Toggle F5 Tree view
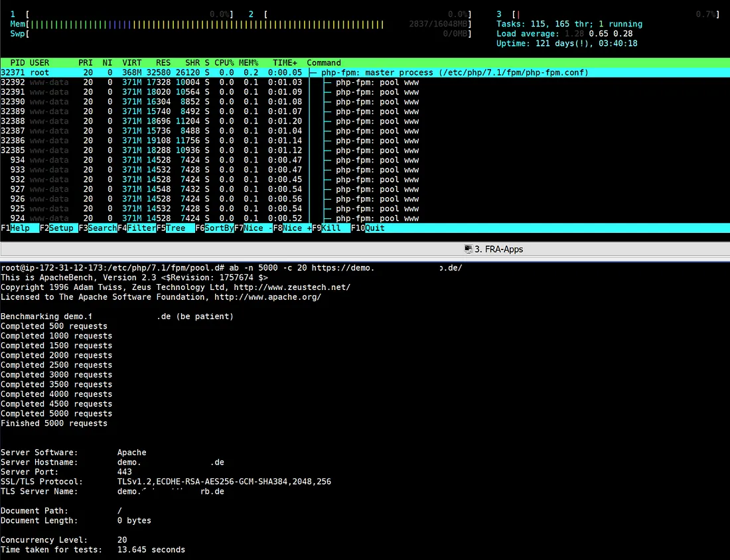Screen dimensions: 730x560 pyautogui.click(x=175, y=228)
